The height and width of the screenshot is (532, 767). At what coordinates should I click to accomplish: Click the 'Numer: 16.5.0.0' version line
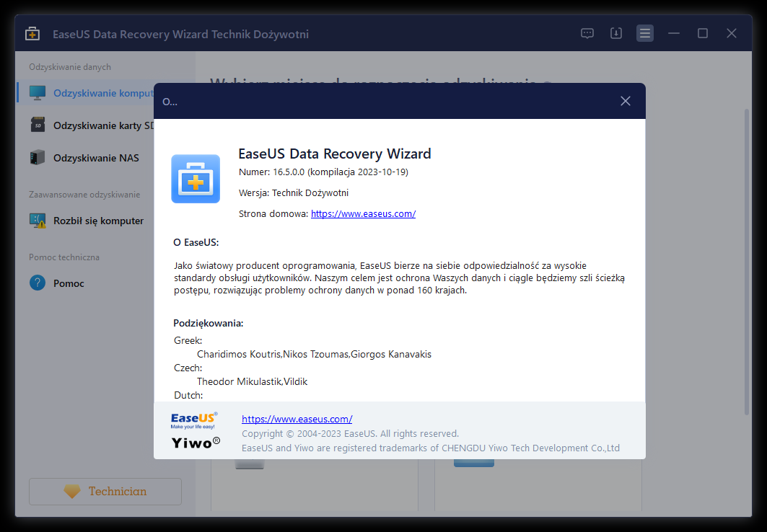[323, 172]
